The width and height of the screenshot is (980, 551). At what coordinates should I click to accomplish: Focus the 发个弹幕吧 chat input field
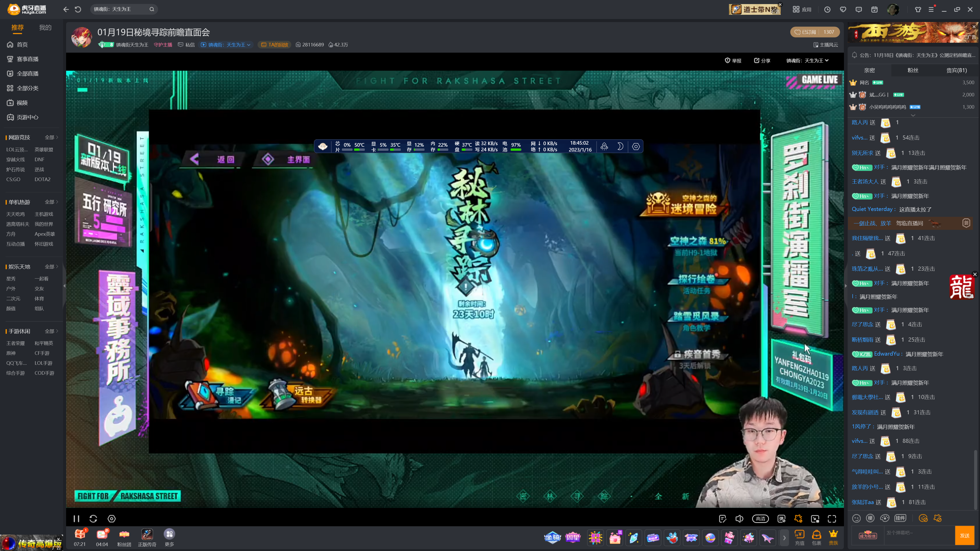point(919,535)
